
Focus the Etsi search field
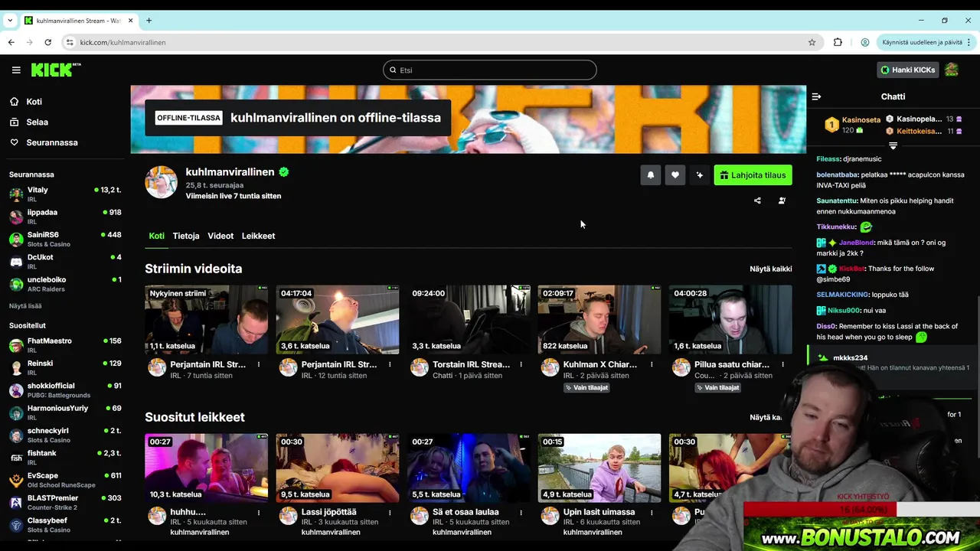point(490,70)
